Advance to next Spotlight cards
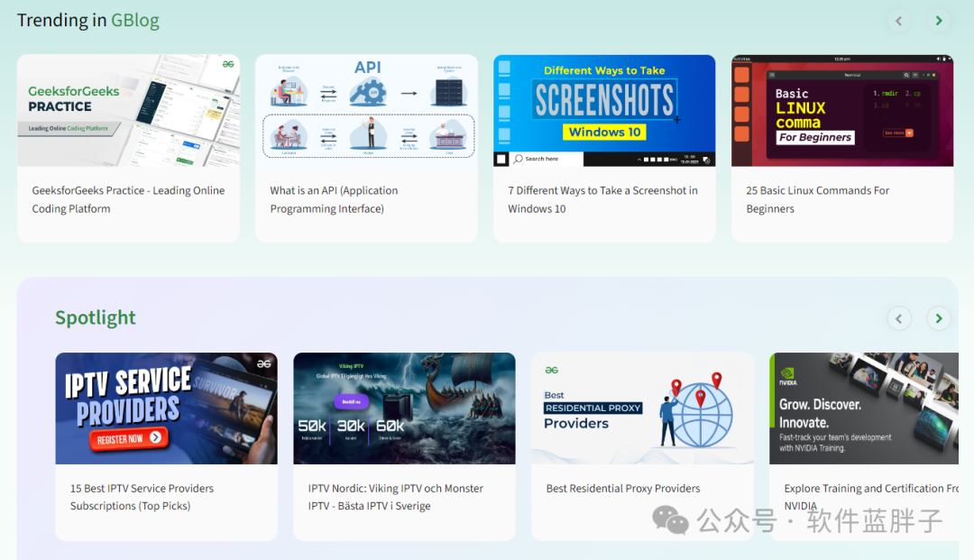The width and height of the screenshot is (974, 560). (939, 319)
